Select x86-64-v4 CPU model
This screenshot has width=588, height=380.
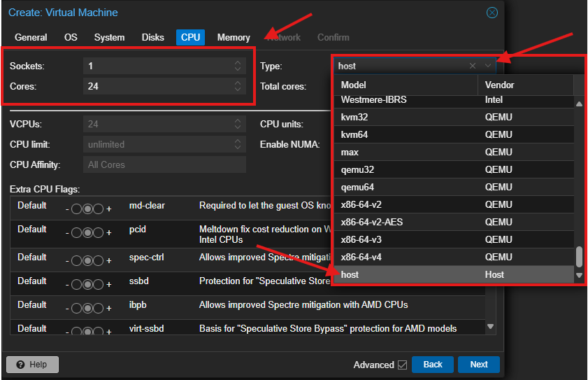point(454,258)
